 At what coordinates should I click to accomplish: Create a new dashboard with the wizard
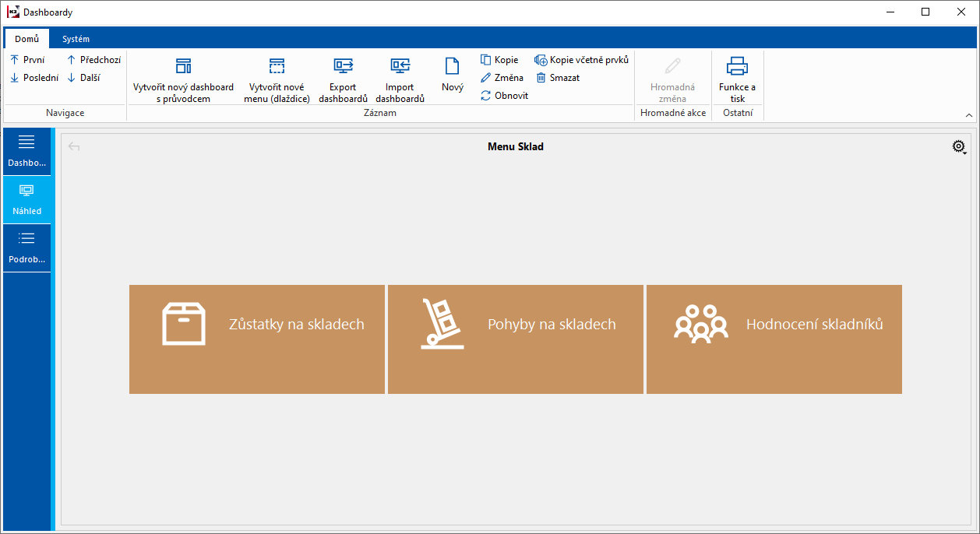(x=183, y=79)
